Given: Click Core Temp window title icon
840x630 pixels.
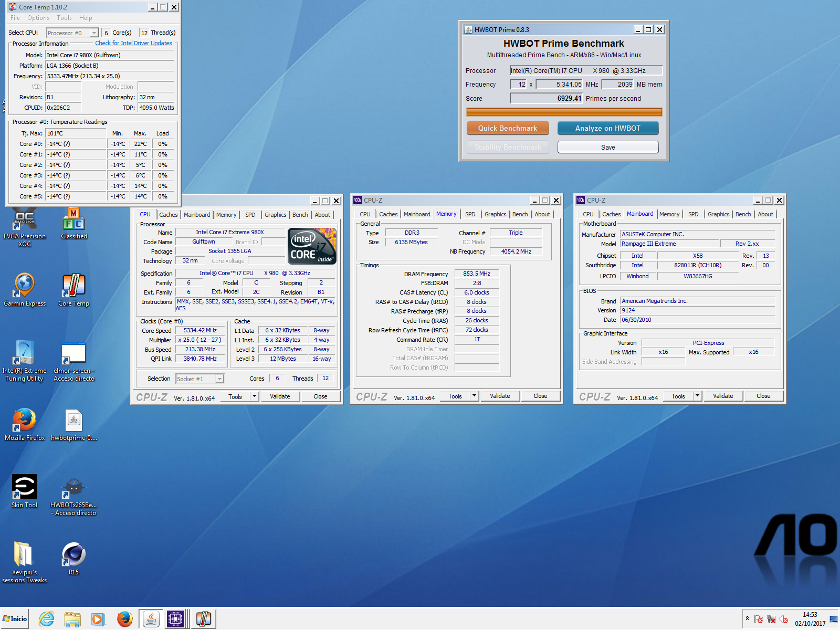Looking at the screenshot, I should (12, 7).
